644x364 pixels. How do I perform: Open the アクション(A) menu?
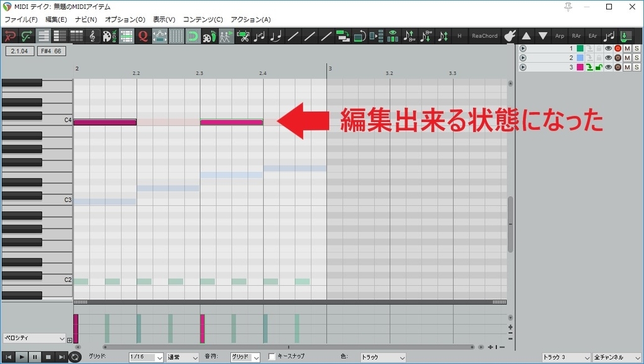click(x=251, y=19)
